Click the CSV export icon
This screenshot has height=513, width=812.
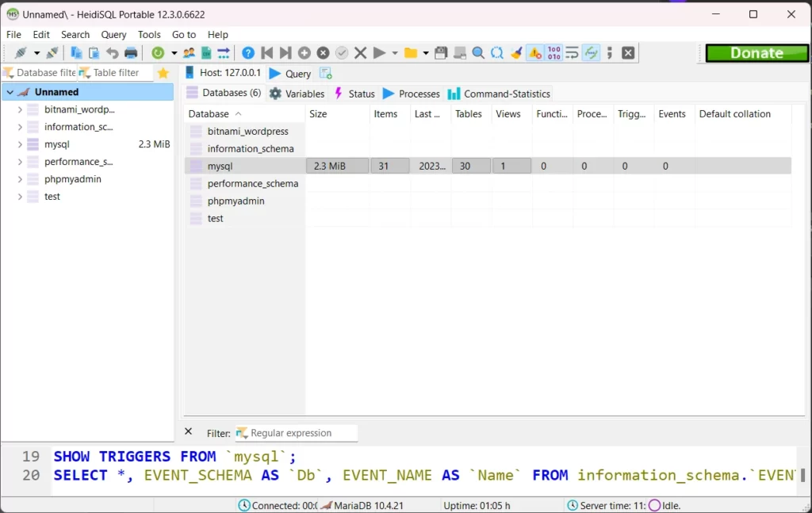coord(206,53)
